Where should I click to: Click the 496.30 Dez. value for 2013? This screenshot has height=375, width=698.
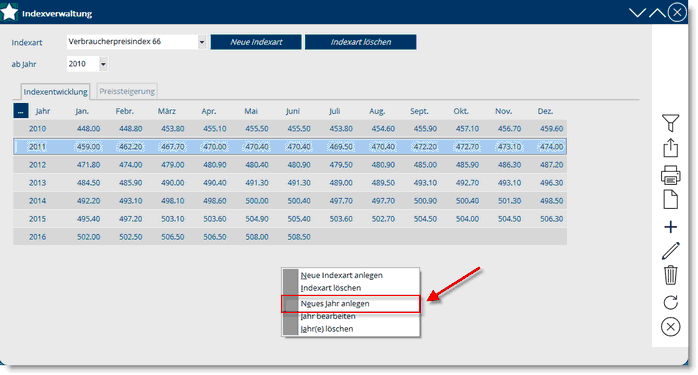pyautogui.click(x=552, y=183)
